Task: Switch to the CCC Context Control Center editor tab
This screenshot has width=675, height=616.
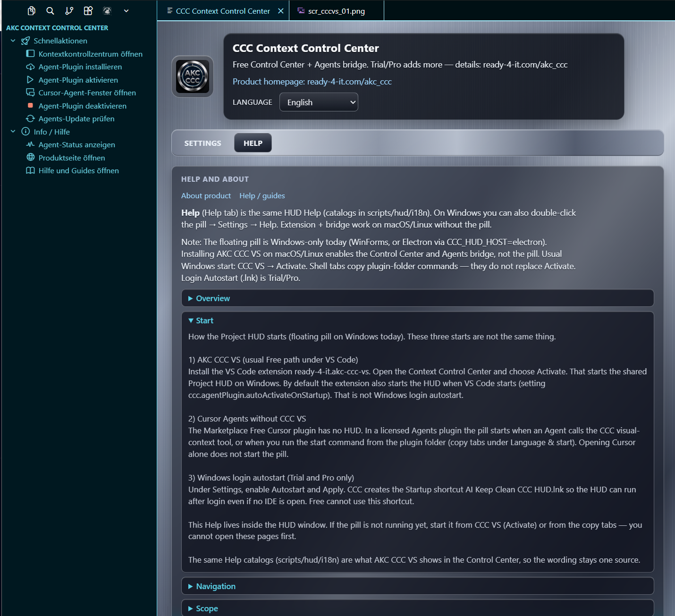Action: pyautogui.click(x=223, y=11)
